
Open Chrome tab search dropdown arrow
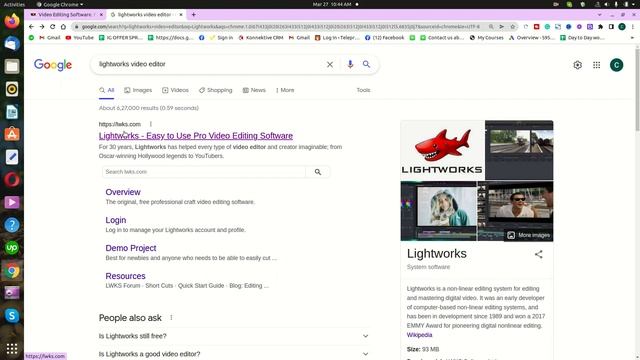pyautogui.click(x=599, y=15)
